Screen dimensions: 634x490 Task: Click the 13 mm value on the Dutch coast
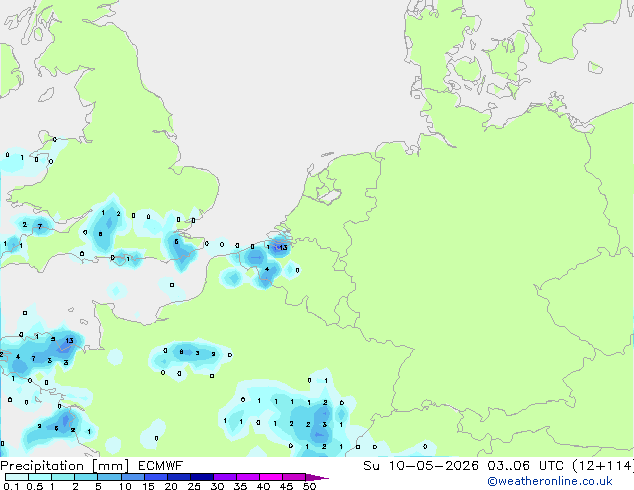tap(283, 247)
